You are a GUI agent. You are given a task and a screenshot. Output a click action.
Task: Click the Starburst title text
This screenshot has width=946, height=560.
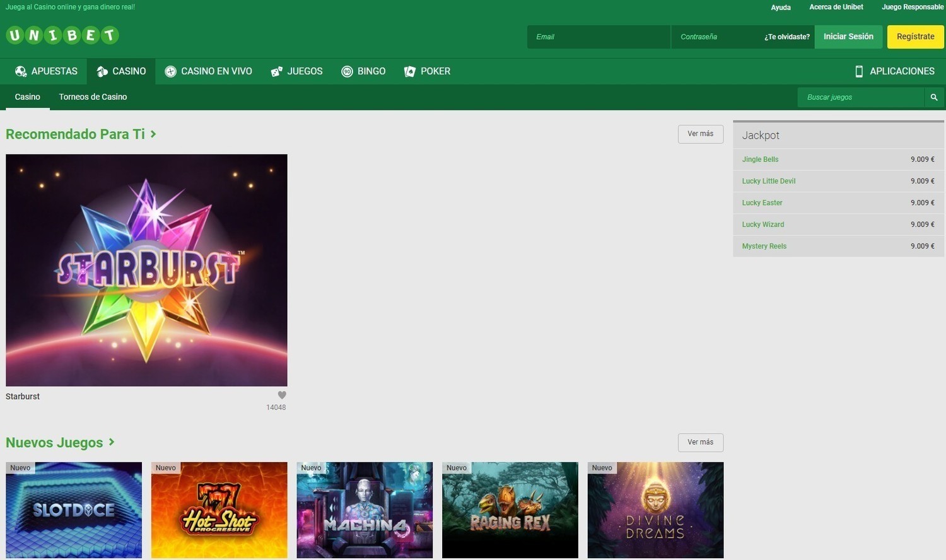click(23, 397)
